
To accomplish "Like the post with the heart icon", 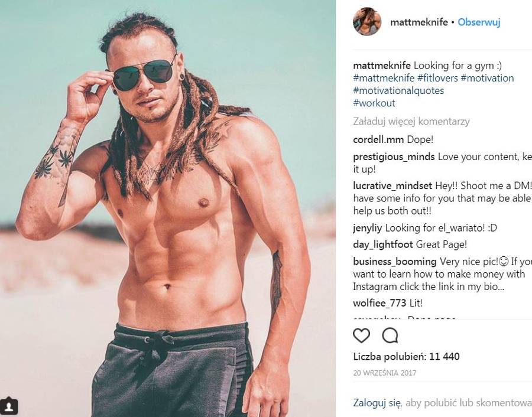I will click(x=361, y=335).
